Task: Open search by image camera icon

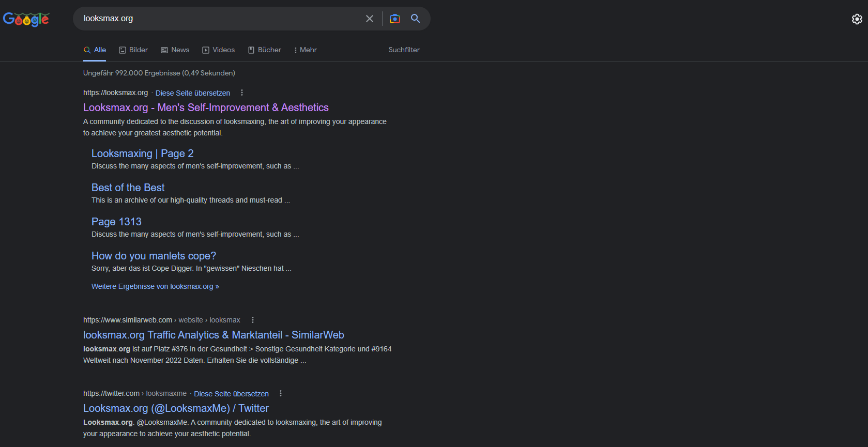Action: point(395,19)
